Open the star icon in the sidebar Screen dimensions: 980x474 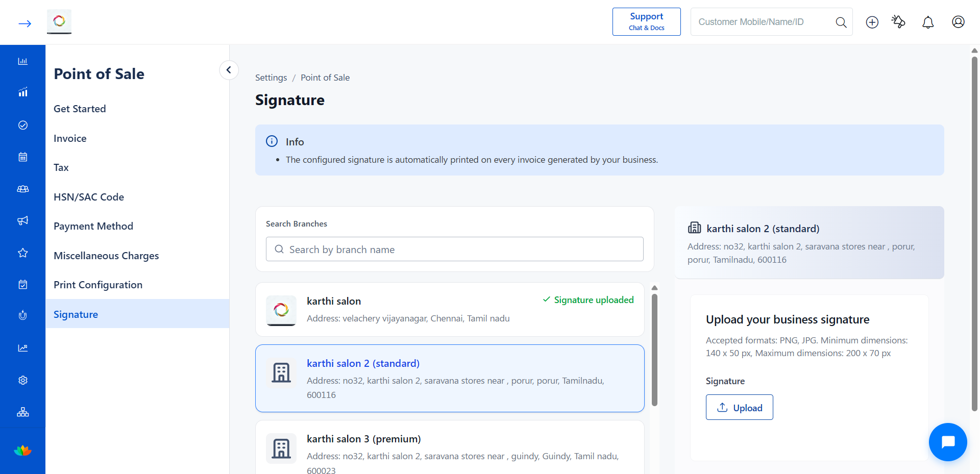[x=23, y=253]
